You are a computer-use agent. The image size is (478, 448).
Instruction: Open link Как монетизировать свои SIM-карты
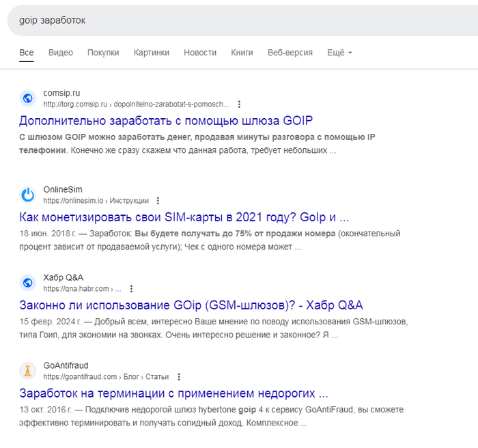coord(184,218)
